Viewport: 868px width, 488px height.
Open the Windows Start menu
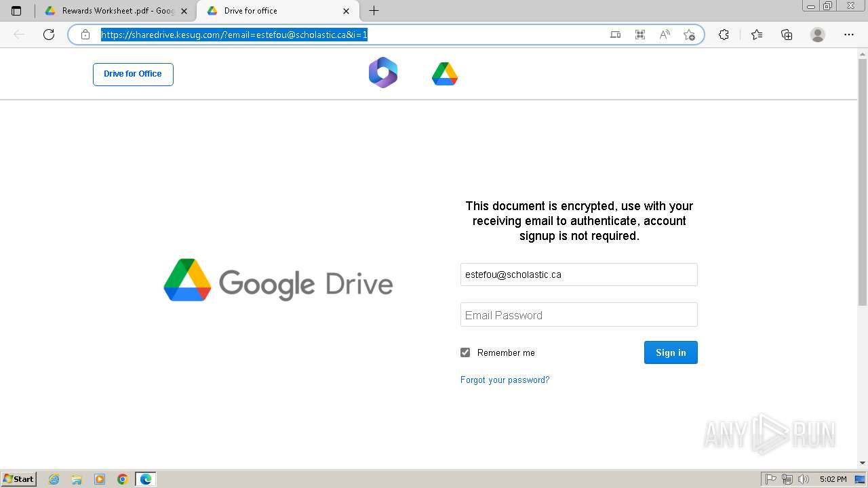click(x=18, y=479)
